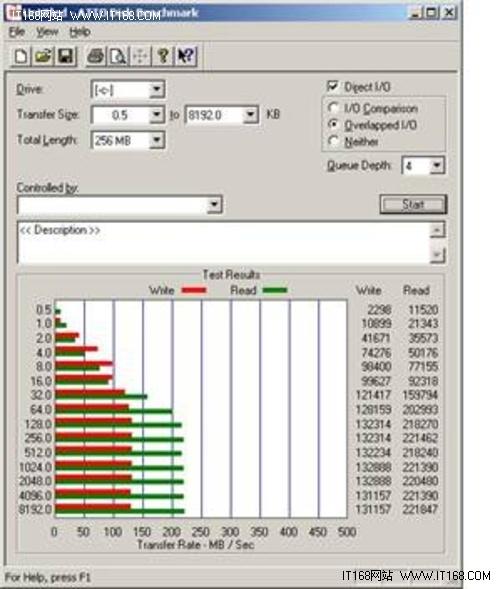The image size is (500, 589).
Task: Click the New document toolbar icon
Action: point(21,56)
